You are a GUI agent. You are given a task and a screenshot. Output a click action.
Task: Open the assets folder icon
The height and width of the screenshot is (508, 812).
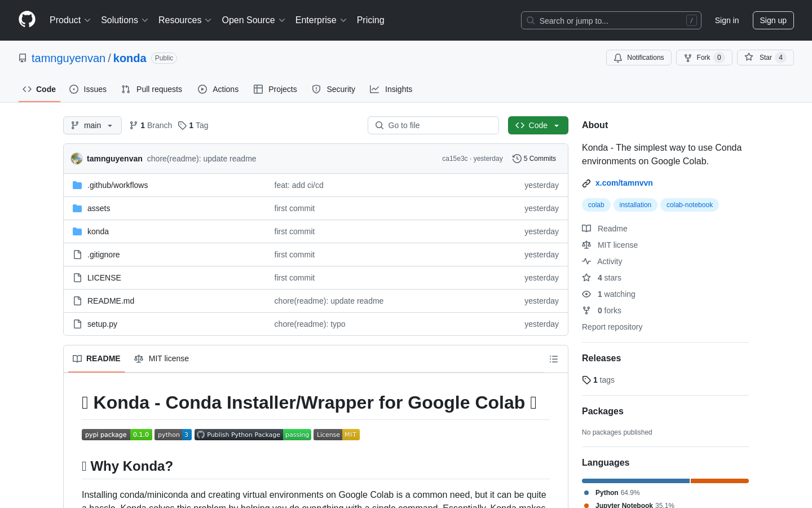tap(77, 208)
